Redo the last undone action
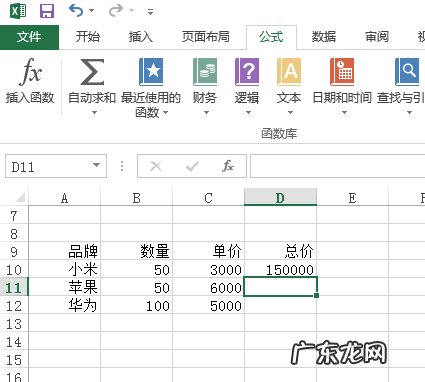 click(116, 10)
